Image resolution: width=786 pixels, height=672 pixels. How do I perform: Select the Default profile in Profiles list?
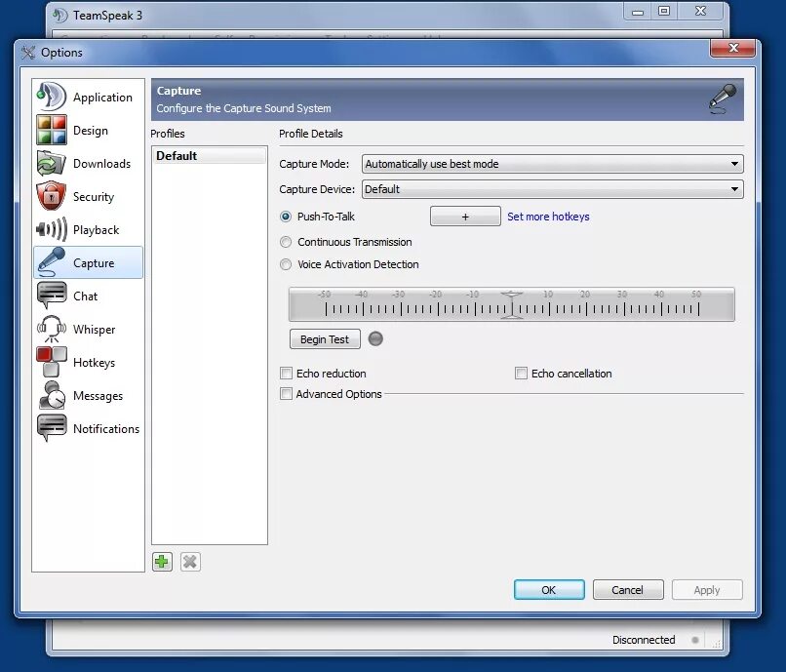pyautogui.click(x=210, y=155)
